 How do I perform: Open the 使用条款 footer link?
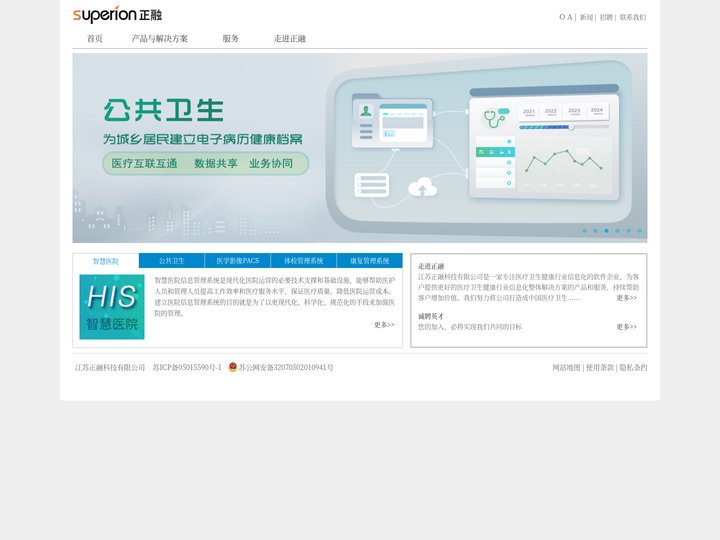pos(600,367)
